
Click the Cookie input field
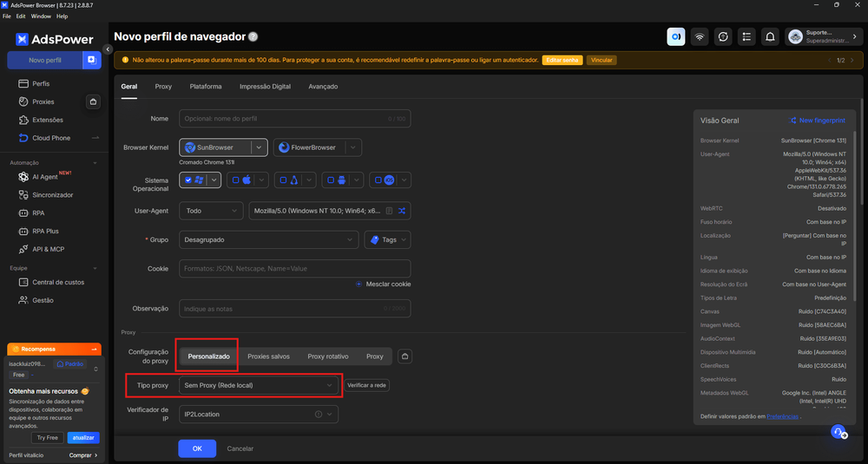pyautogui.click(x=294, y=268)
